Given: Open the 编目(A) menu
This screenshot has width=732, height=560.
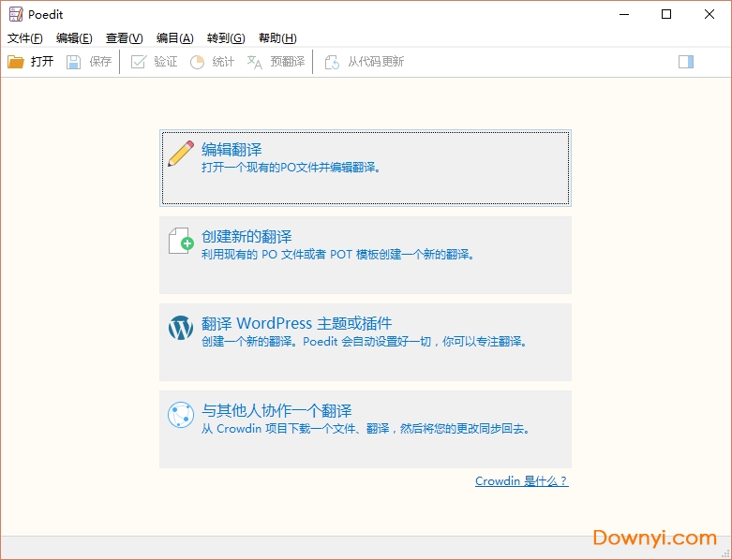Looking at the screenshot, I should (174, 38).
